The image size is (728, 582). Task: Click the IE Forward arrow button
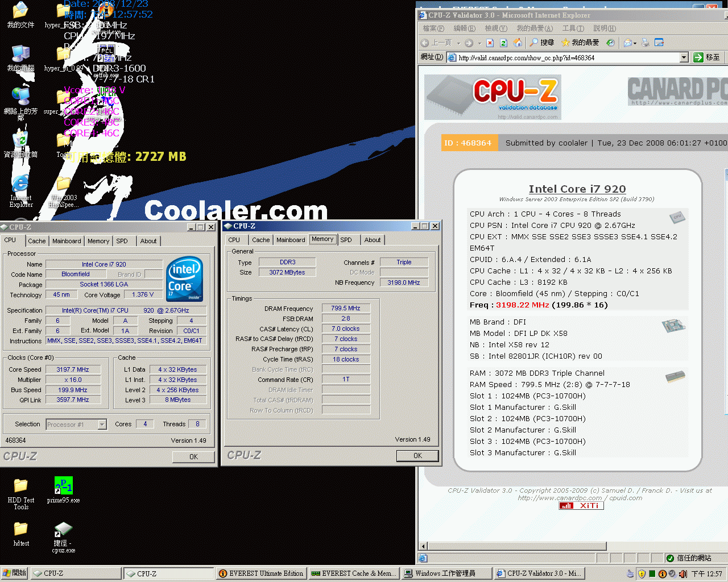tap(469, 43)
